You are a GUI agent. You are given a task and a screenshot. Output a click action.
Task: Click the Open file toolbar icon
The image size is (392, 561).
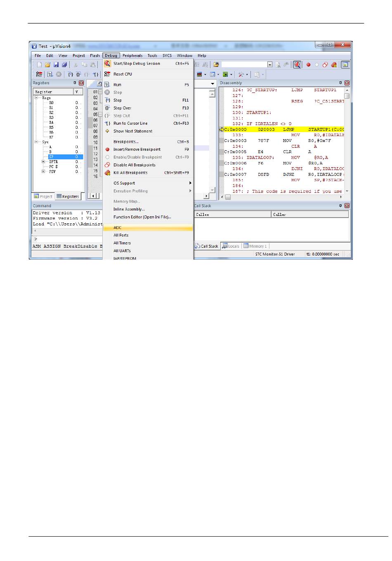coord(47,65)
